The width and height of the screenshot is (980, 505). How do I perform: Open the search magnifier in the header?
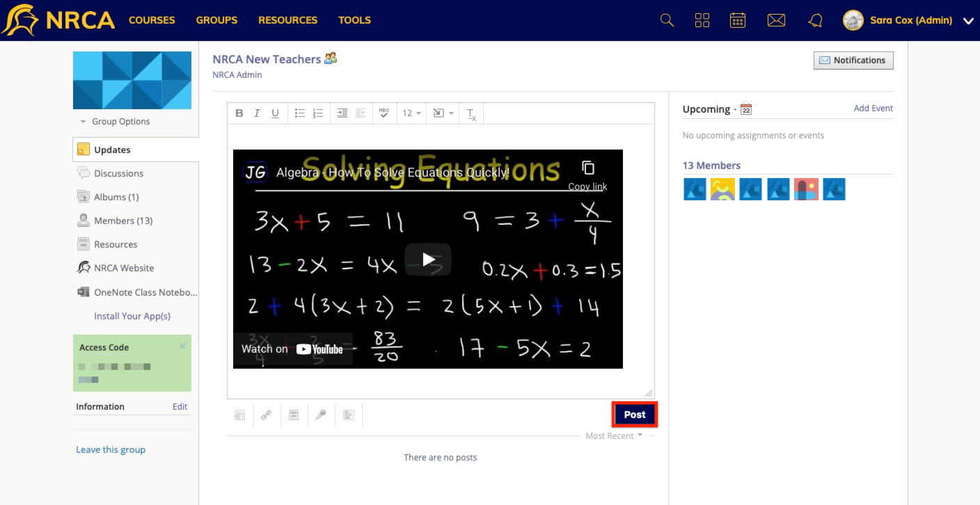pos(667,20)
